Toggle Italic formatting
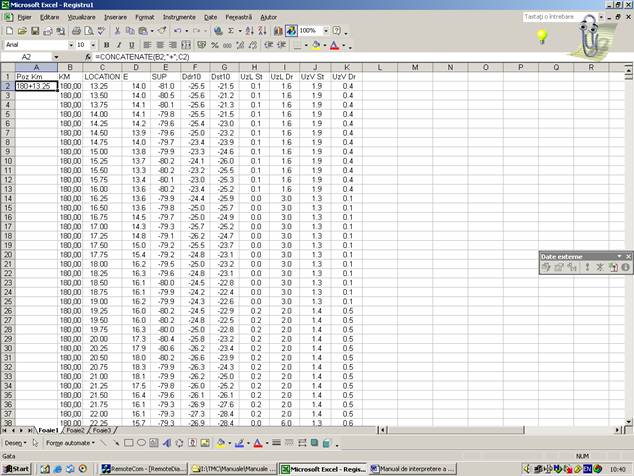This screenshot has width=634, height=476. pyautogui.click(x=118, y=45)
